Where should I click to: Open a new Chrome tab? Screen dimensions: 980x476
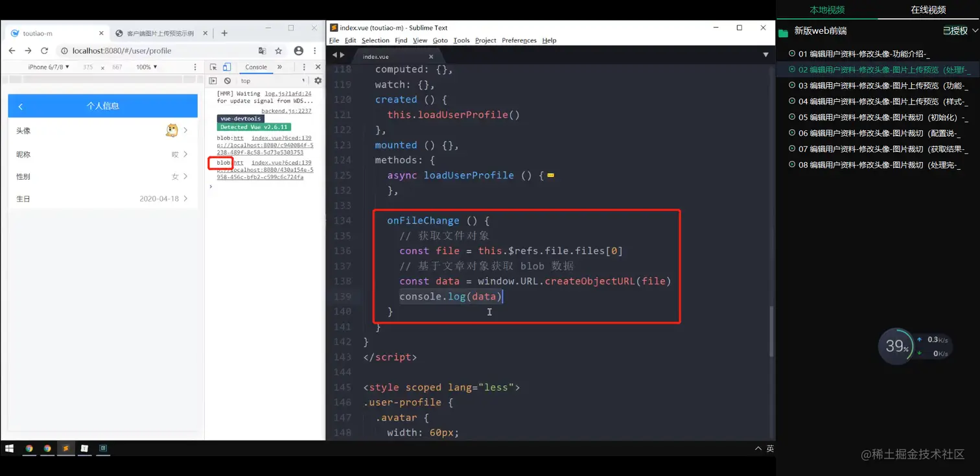pyautogui.click(x=224, y=33)
